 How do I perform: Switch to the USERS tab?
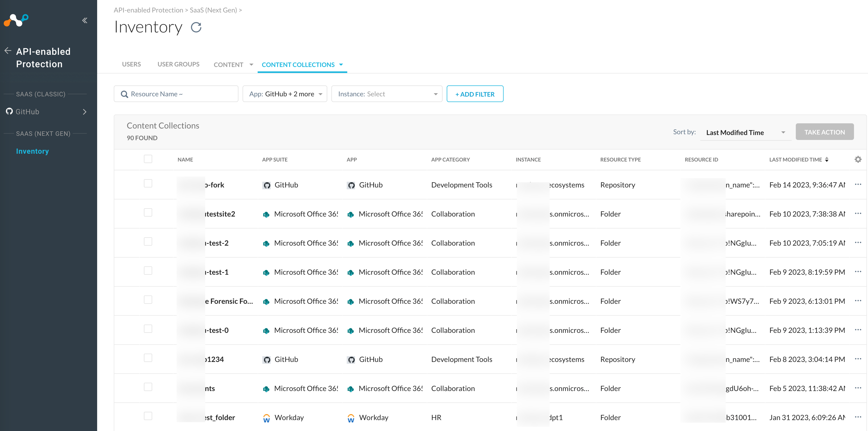[x=131, y=64]
